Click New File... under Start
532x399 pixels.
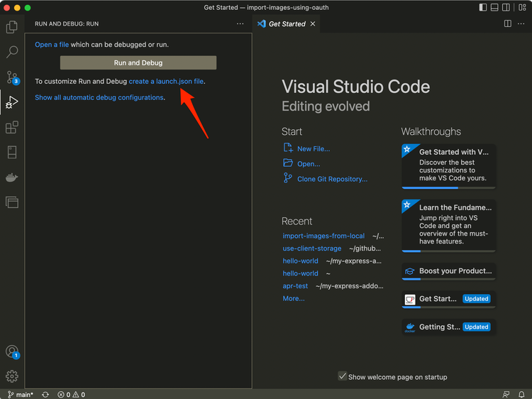click(314, 148)
